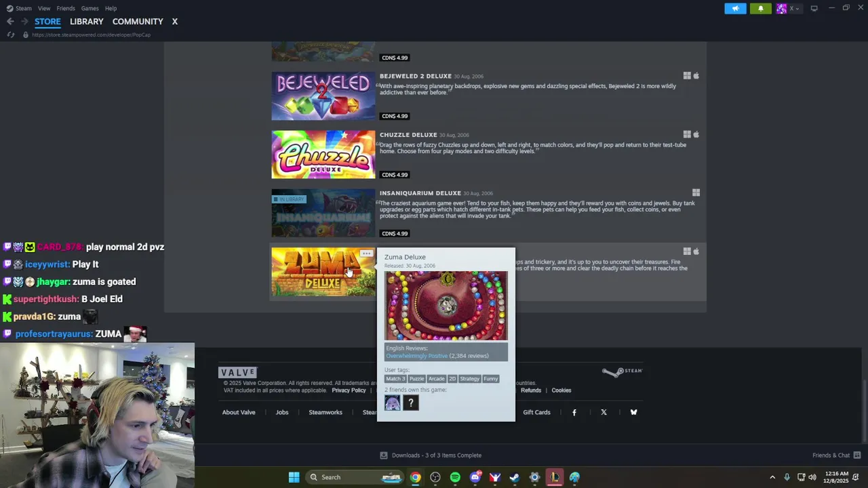Screen dimensions: 868x488
Task: Click Windows platform icon for Zuma row
Action: (x=687, y=251)
